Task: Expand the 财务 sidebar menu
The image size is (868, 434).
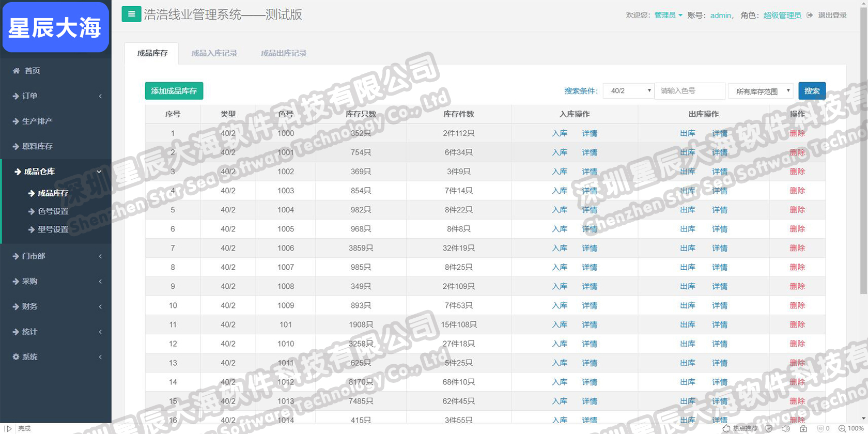Action: 56,306
